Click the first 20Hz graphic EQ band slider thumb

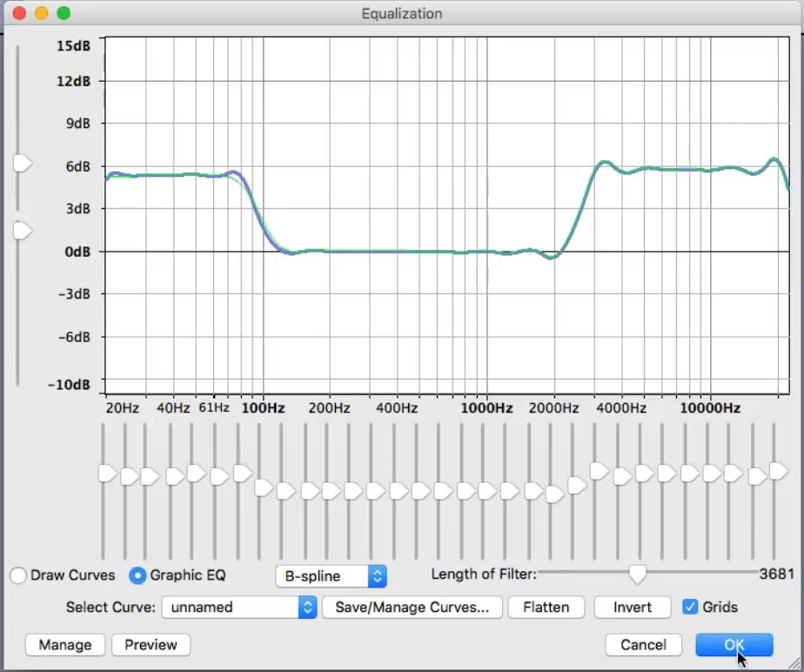108,474
